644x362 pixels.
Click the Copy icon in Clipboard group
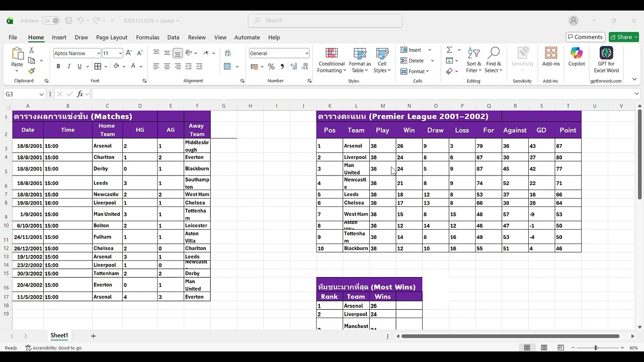pyautogui.click(x=32, y=60)
